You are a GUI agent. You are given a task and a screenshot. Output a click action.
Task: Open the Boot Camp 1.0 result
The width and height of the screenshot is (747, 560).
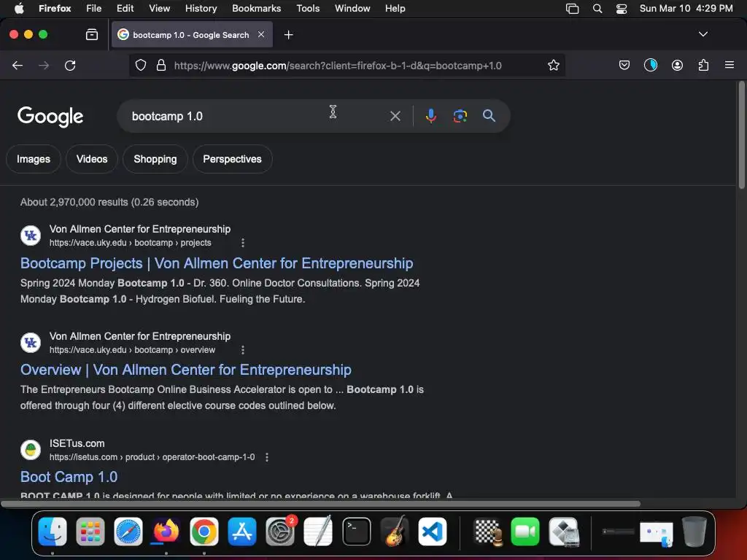click(x=69, y=477)
